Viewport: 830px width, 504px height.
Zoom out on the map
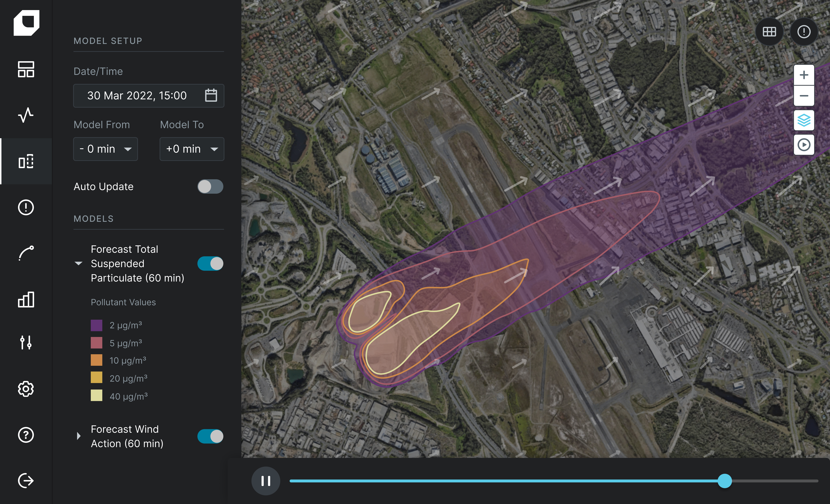(804, 96)
